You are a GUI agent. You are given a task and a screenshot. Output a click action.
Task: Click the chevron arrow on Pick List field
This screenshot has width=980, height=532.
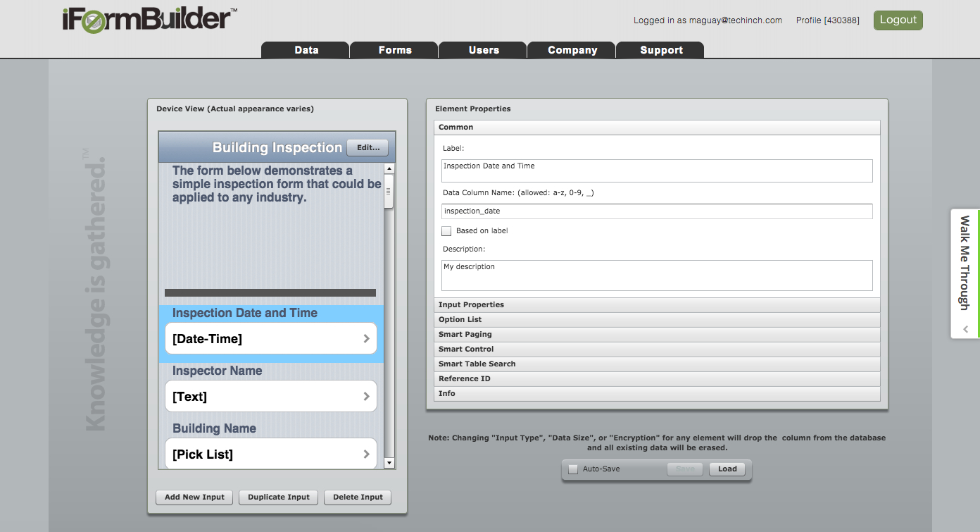point(366,454)
